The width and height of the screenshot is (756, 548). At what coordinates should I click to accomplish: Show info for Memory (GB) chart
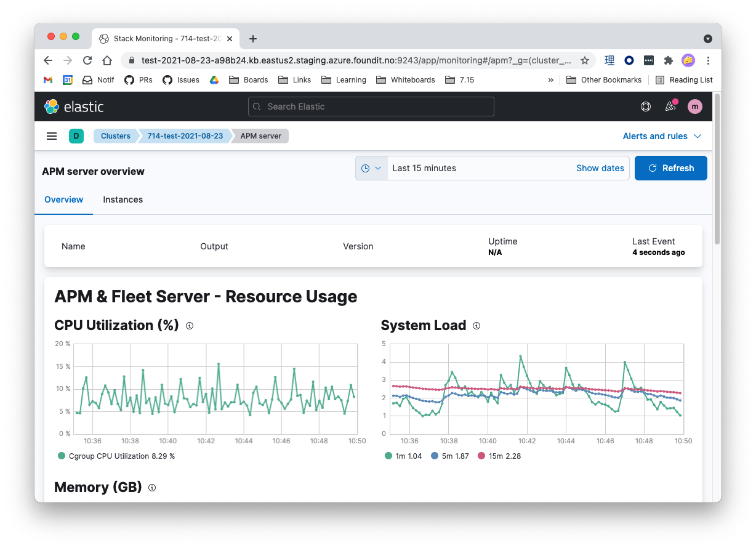pyautogui.click(x=152, y=488)
